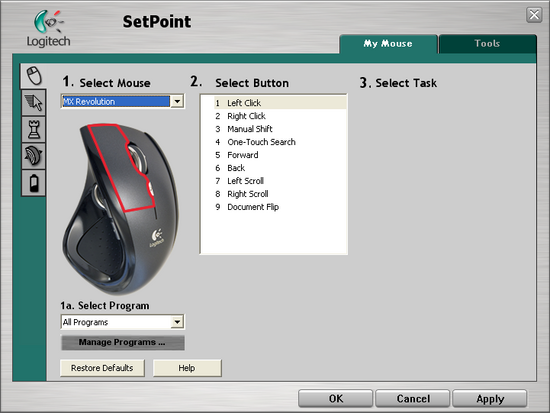
Task: Open the pointer movement settings icon
Action: pyautogui.click(x=34, y=103)
